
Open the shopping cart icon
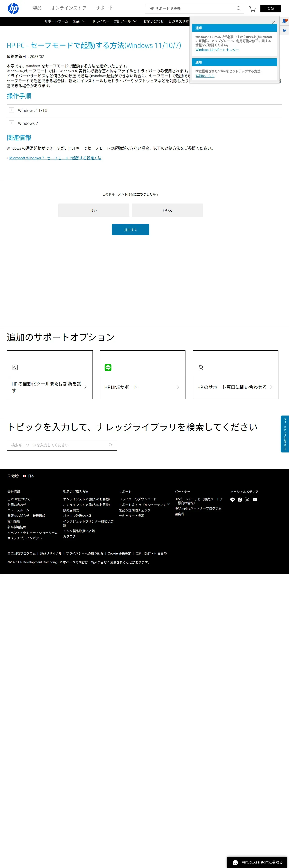[x=252, y=9]
